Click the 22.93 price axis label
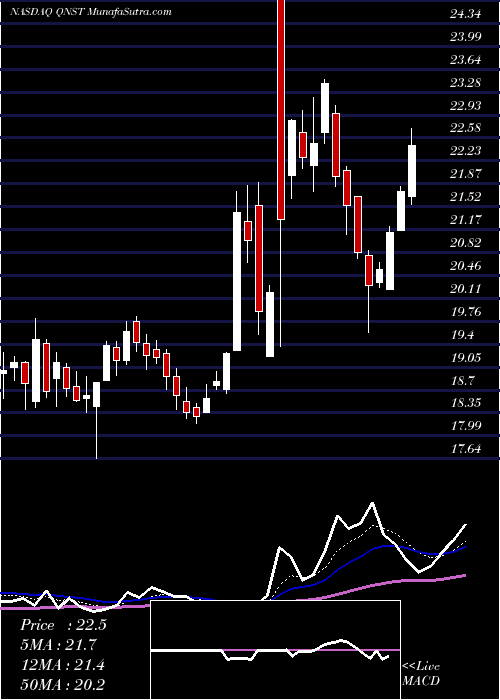The image size is (500, 700). coord(466,106)
